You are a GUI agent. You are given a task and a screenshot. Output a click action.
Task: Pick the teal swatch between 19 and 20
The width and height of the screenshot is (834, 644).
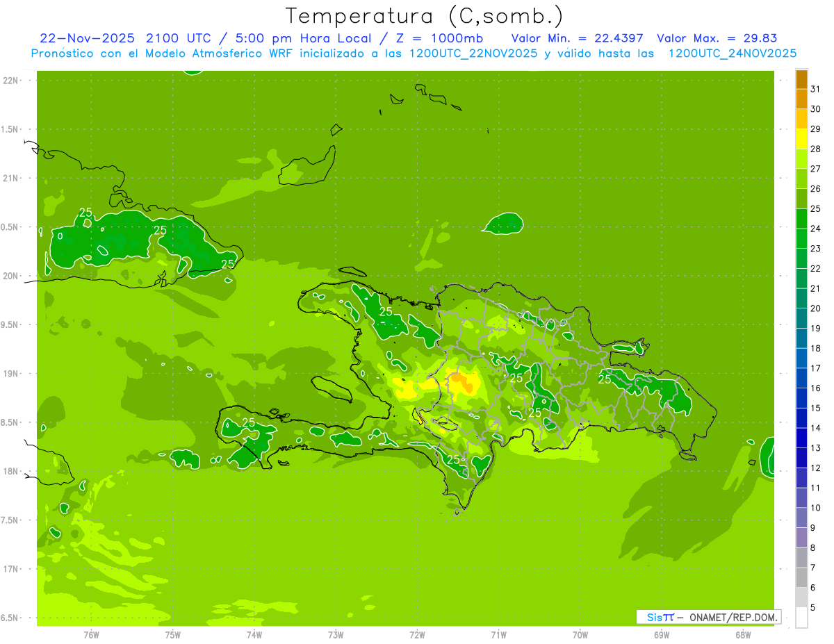[801, 319]
